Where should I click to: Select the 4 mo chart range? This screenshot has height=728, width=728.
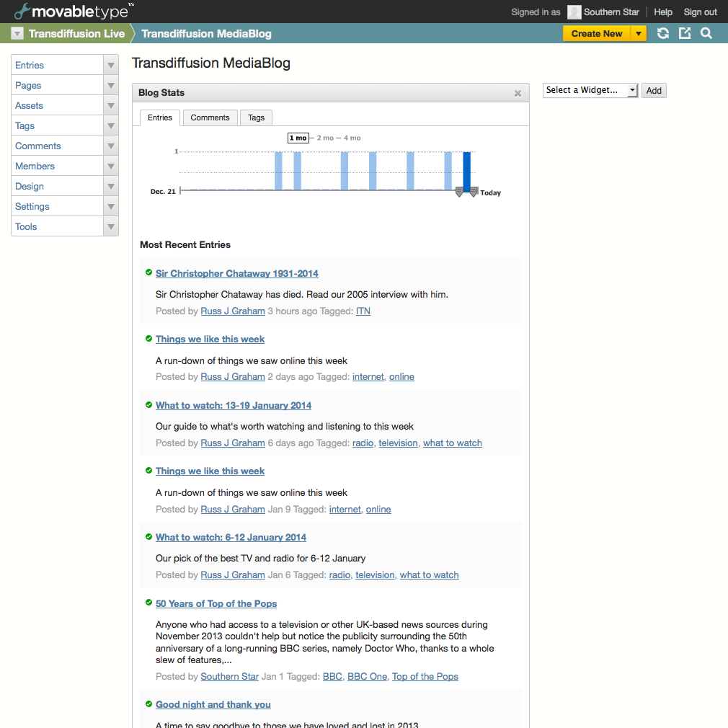pos(352,138)
